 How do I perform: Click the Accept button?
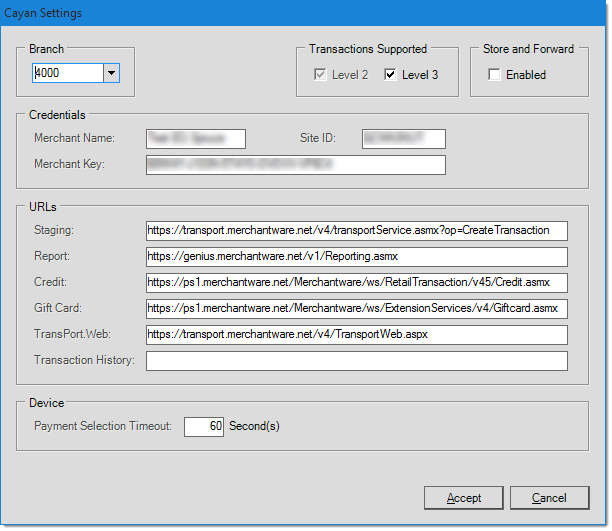pyautogui.click(x=464, y=498)
